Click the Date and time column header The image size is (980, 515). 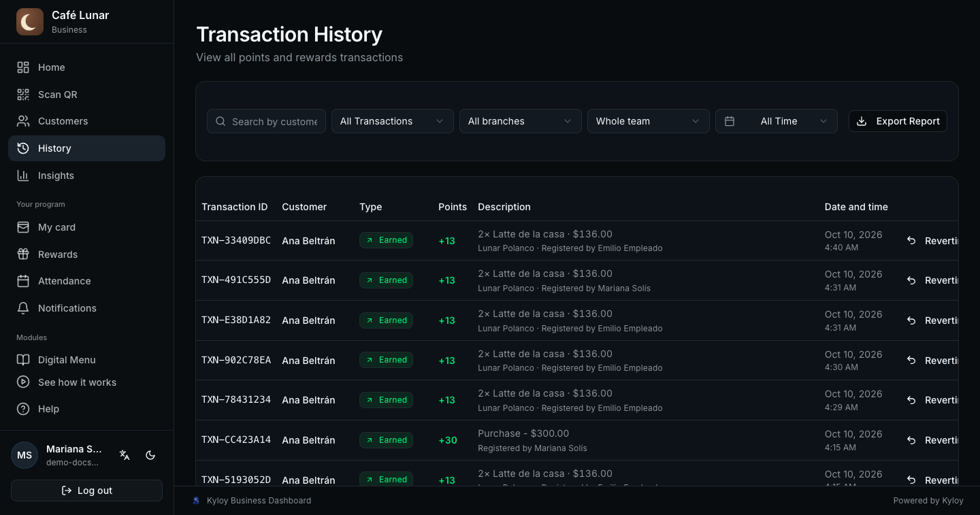coord(856,207)
